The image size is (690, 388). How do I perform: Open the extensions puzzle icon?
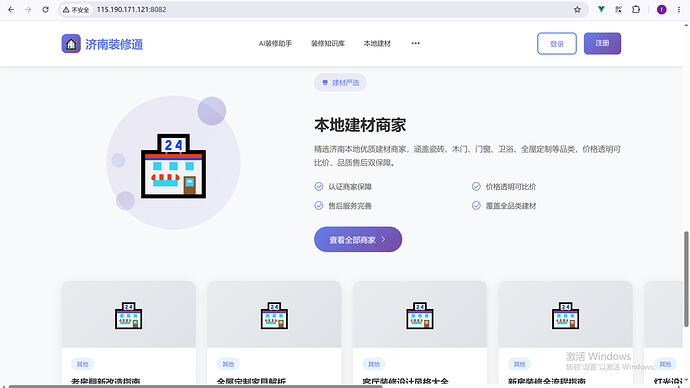tap(636, 9)
